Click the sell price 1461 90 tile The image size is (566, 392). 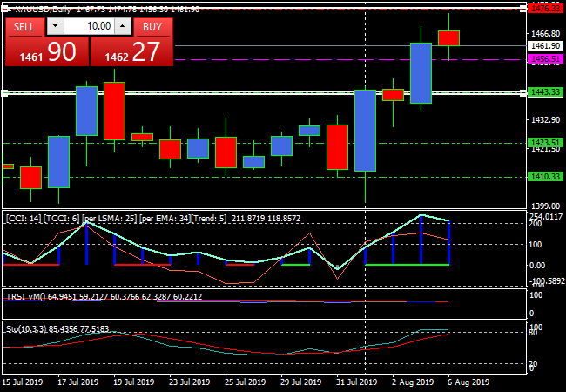tap(45, 52)
